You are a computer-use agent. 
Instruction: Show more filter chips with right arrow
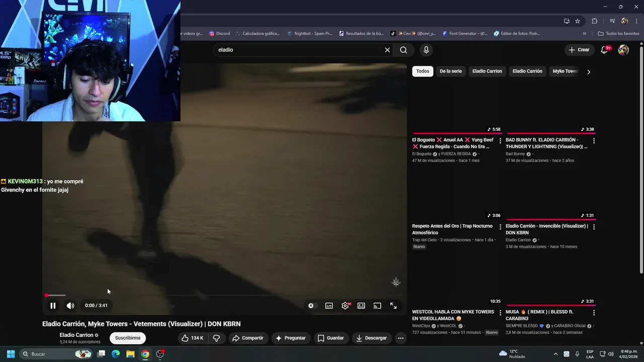coord(589,71)
